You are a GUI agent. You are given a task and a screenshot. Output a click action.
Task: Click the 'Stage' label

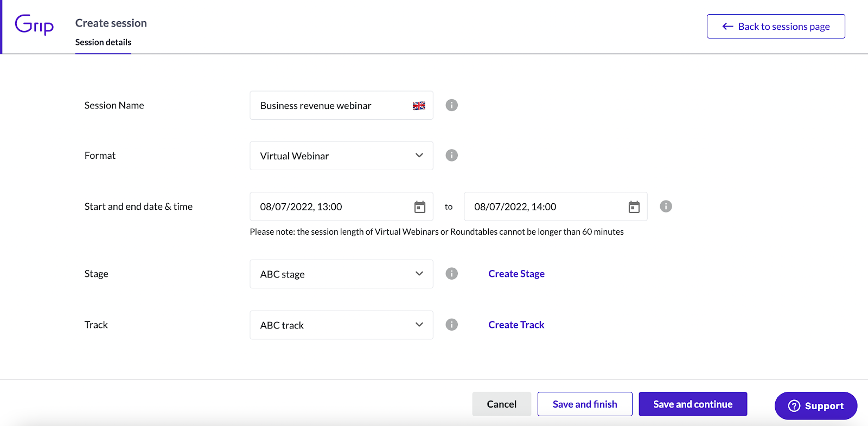97,274
